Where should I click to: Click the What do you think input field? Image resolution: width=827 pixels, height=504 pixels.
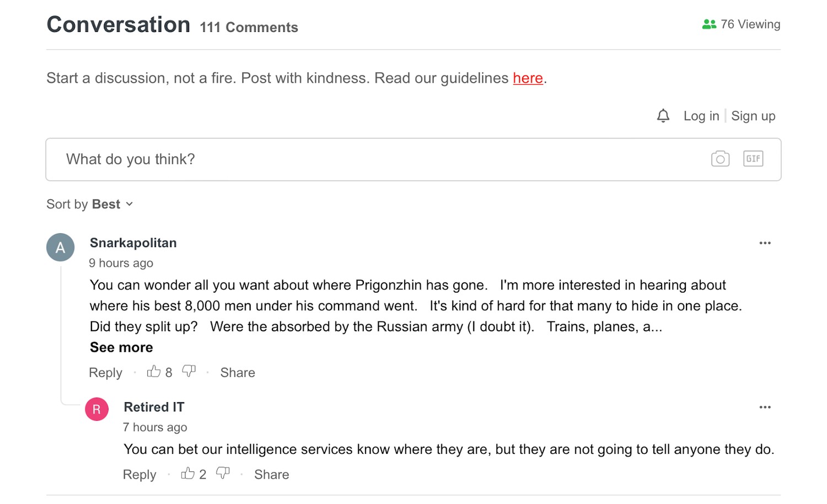pos(331,159)
